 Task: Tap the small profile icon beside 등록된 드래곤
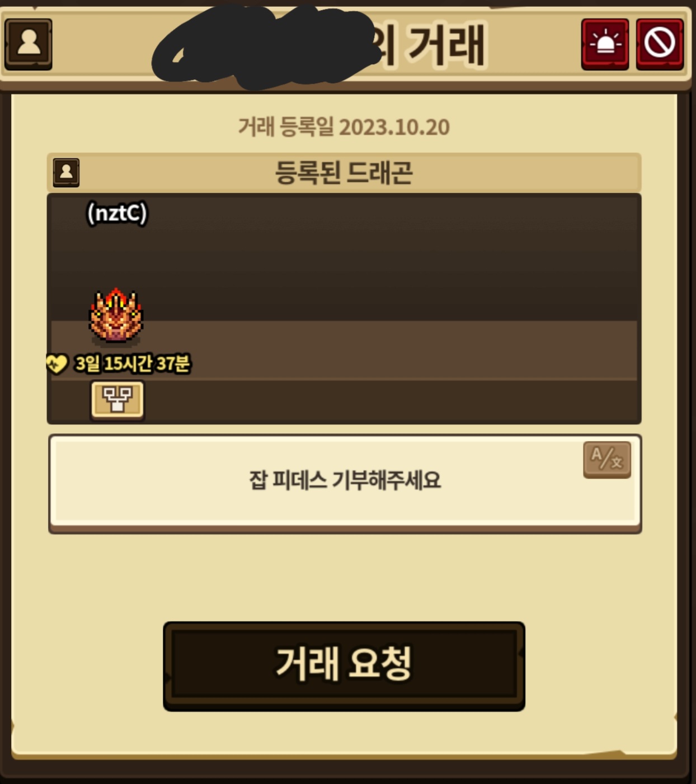(66, 172)
